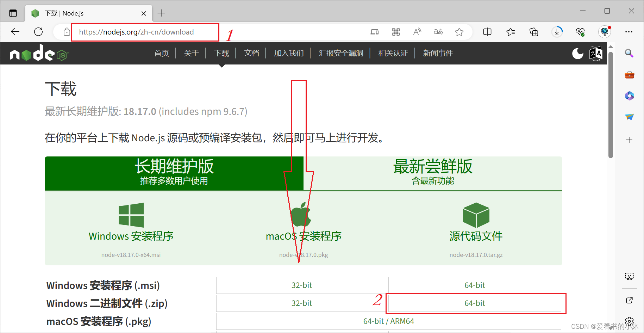Click the sidebar screenshot capture icon
The height and width of the screenshot is (333, 644).
point(629,276)
